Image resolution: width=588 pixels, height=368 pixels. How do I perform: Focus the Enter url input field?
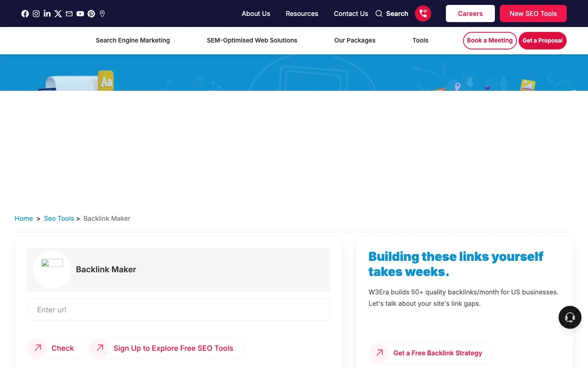point(178,310)
